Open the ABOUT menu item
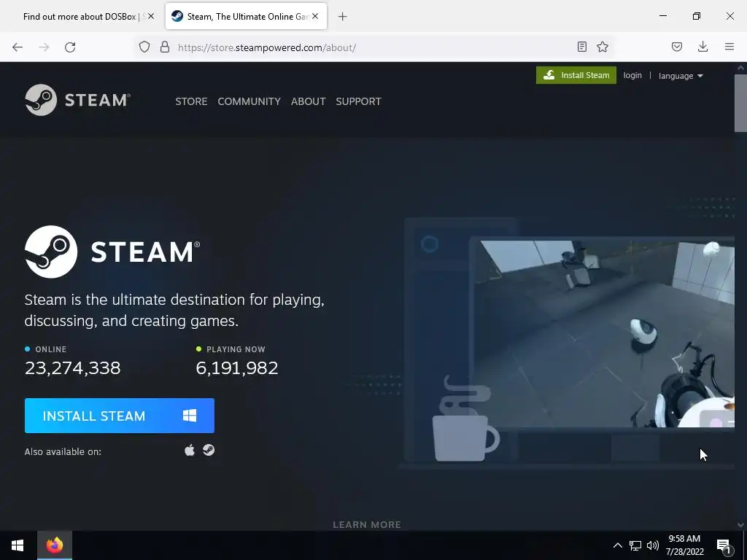Image resolution: width=747 pixels, height=560 pixels. coord(309,101)
